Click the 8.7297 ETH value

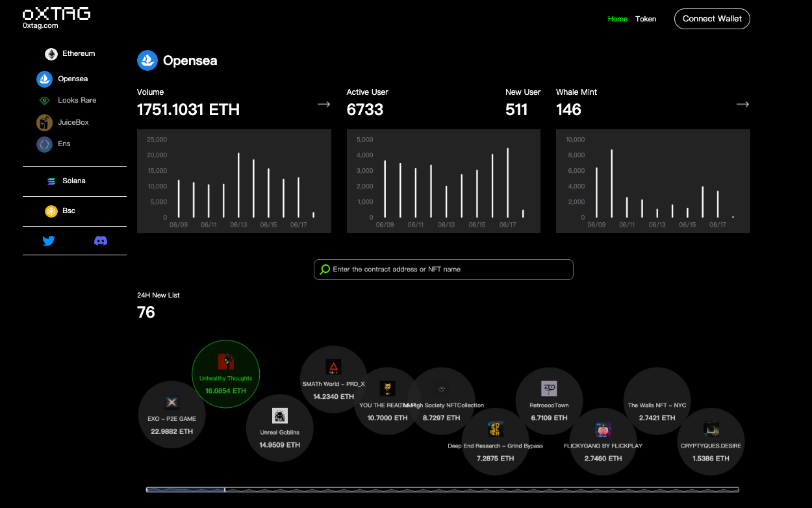[441, 418]
